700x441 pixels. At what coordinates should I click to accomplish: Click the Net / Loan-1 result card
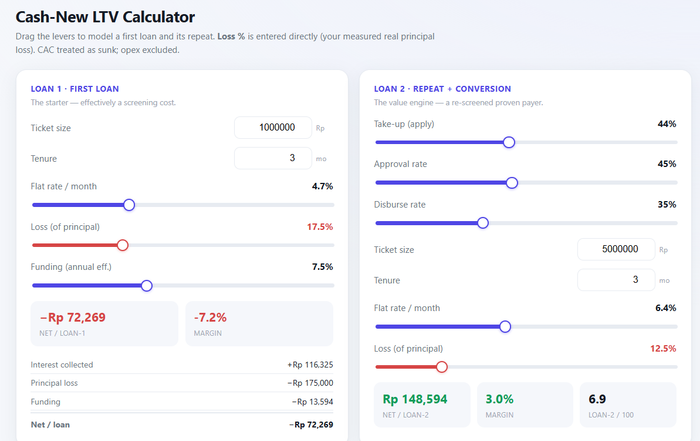104,324
